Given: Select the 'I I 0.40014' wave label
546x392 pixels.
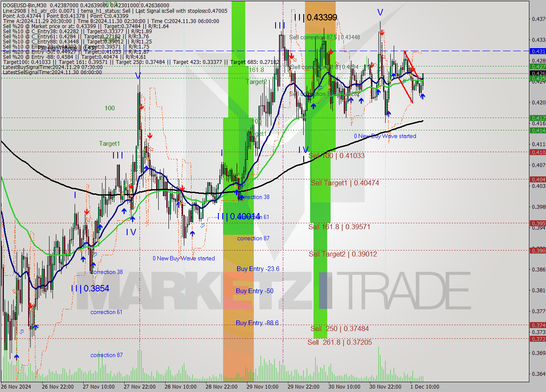Looking at the screenshot, I should 239,216.
